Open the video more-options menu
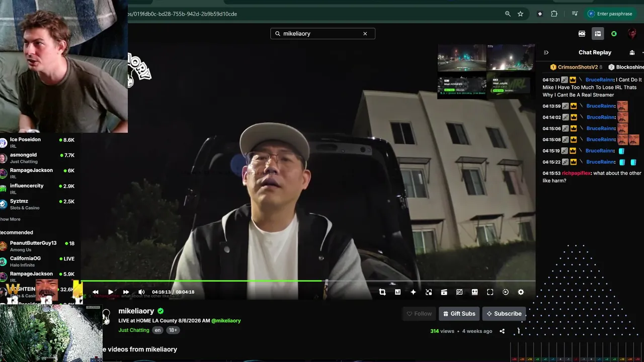 pyautogui.click(x=519, y=331)
